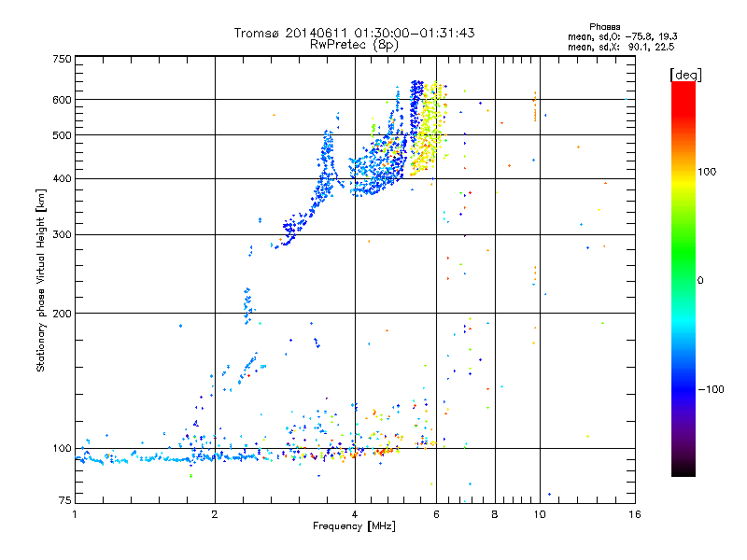Click the '75' y-axis tick label

coord(65,500)
